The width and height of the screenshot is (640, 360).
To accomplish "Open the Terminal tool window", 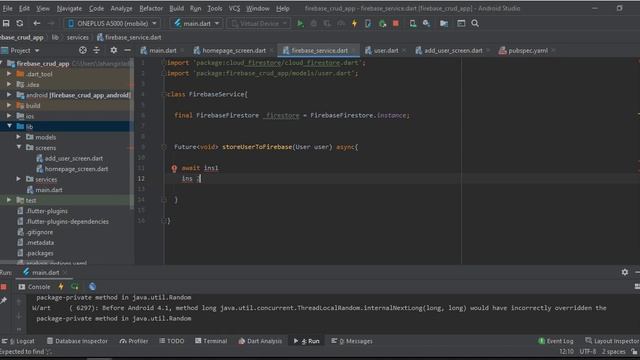I will [211, 341].
